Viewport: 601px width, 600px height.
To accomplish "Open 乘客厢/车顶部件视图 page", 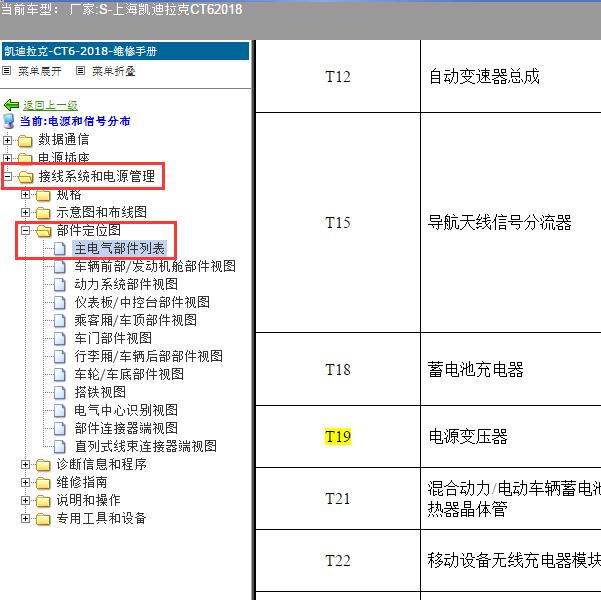I will (x=136, y=320).
